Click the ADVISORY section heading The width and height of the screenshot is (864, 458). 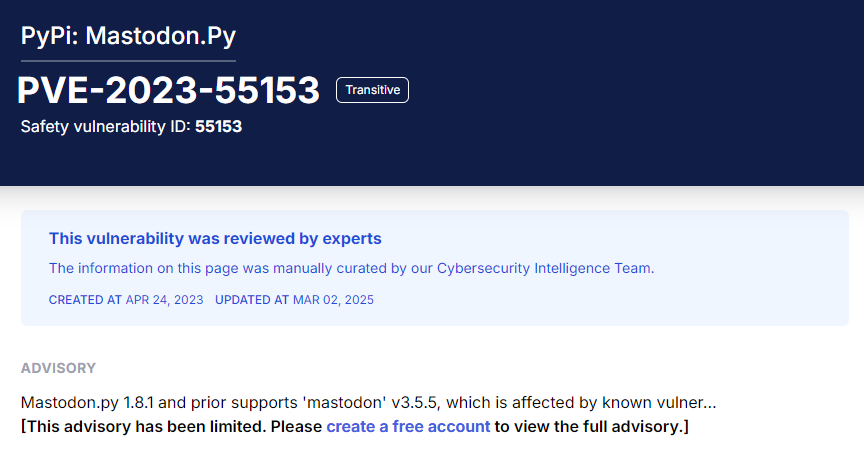point(58,368)
